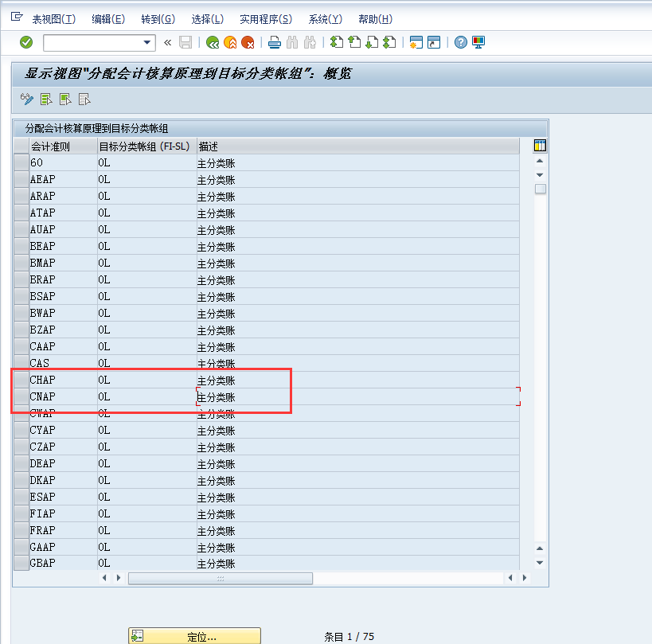Open the 系统(Y) menu
652x644 pixels.
pyautogui.click(x=325, y=18)
